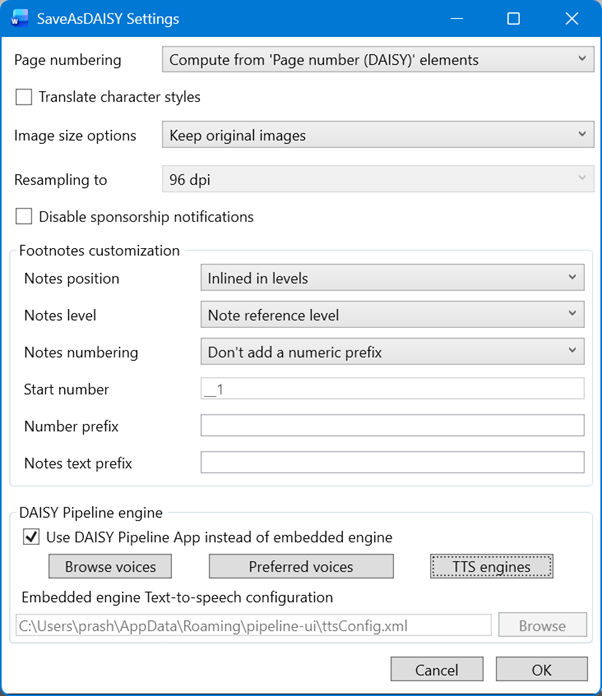The height and width of the screenshot is (696, 602).
Task: Click 'Embedded engine Text-to-speech configuration' text
Action: click(x=177, y=597)
